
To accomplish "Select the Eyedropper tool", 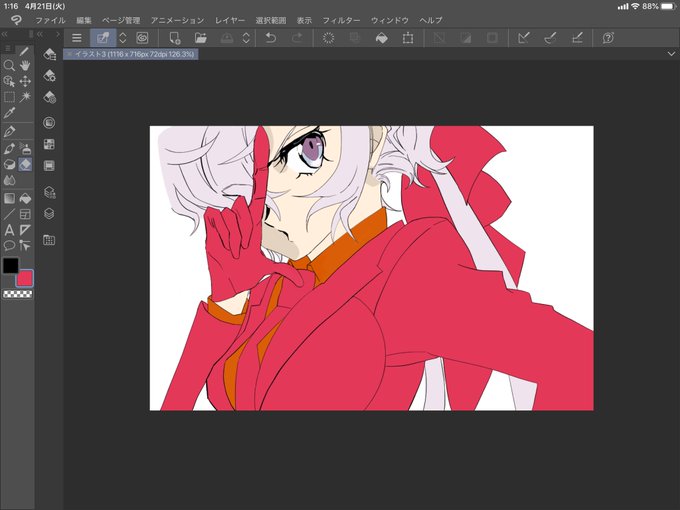I will (x=9, y=113).
